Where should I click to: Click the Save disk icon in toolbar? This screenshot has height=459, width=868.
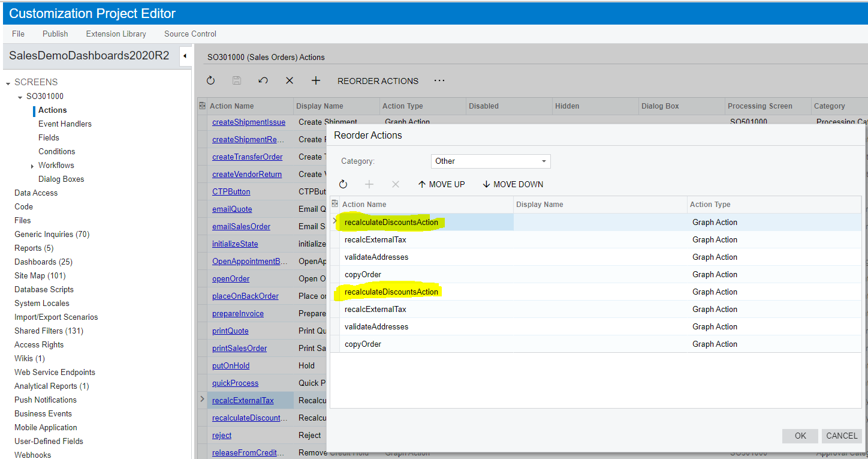[237, 80]
